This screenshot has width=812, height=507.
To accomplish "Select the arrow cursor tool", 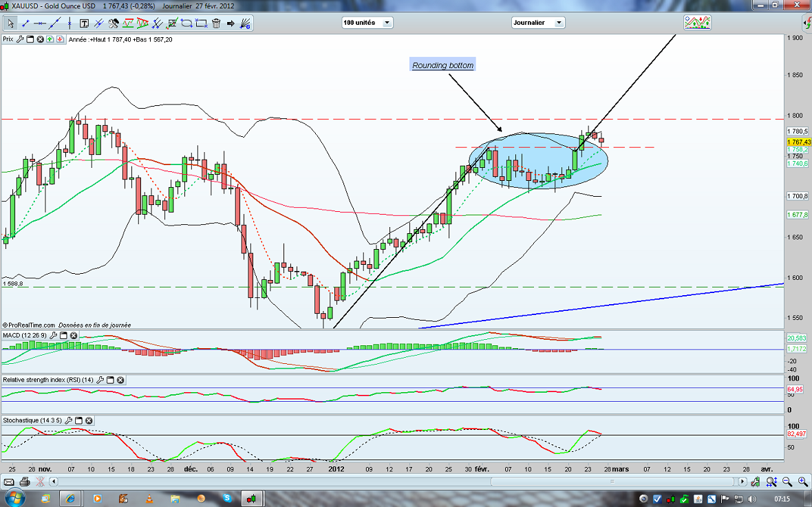I will point(10,23).
